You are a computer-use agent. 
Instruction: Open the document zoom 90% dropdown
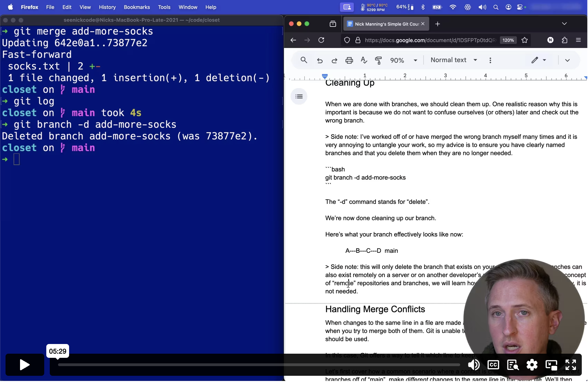pyautogui.click(x=404, y=60)
